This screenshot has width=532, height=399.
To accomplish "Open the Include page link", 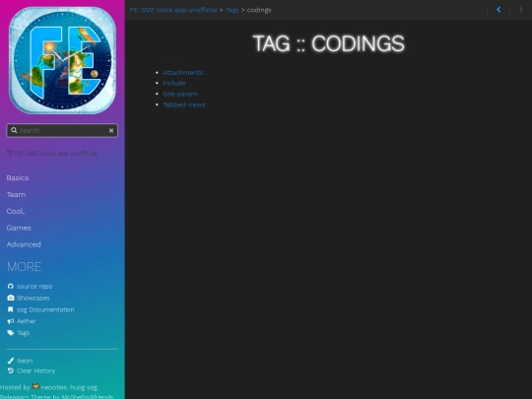I will click(x=174, y=83).
